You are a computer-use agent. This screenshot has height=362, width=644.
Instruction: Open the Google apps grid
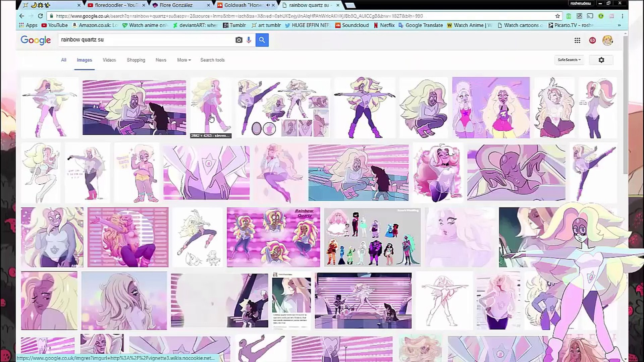coord(577,40)
